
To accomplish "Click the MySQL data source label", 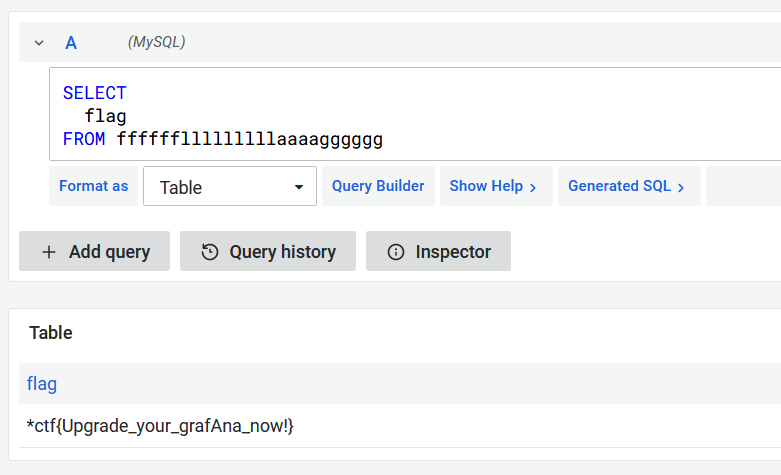I will point(156,42).
